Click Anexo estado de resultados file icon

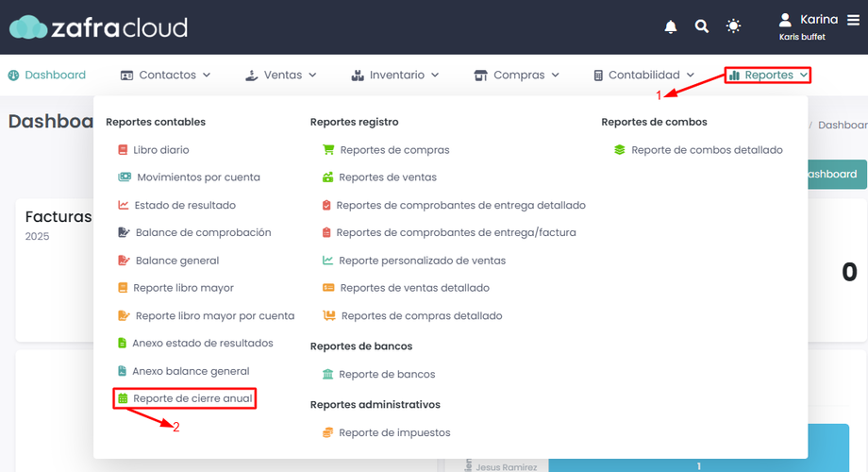pyautogui.click(x=123, y=344)
